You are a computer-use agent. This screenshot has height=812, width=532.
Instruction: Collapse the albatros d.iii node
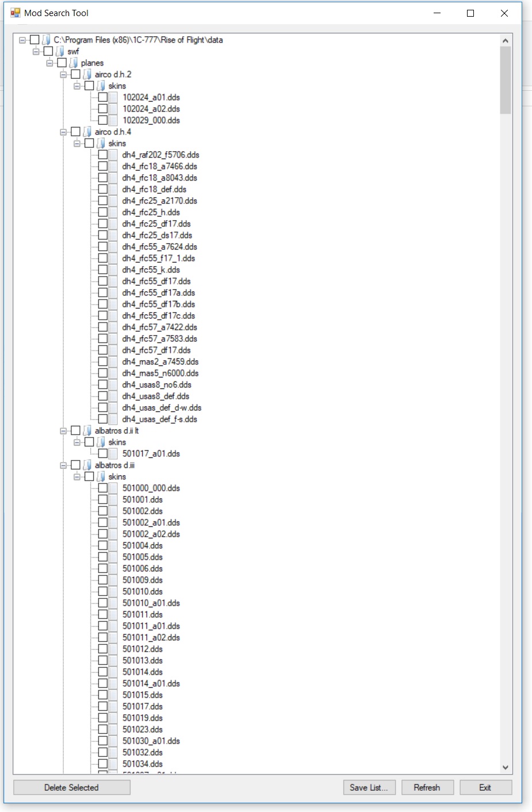pos(63,465)
